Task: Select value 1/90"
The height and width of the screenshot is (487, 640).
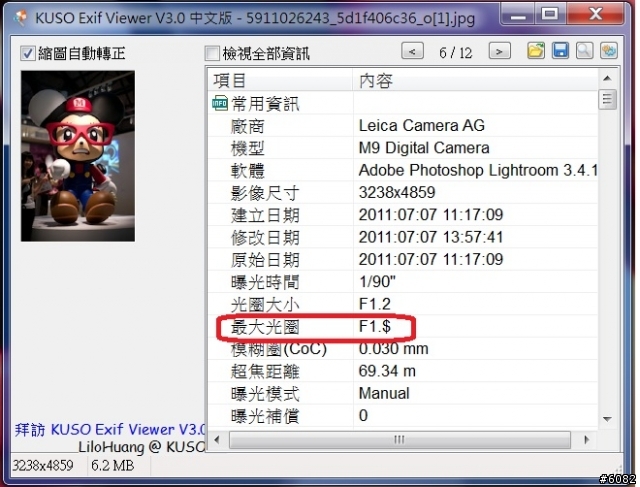Action: (377, 282)
